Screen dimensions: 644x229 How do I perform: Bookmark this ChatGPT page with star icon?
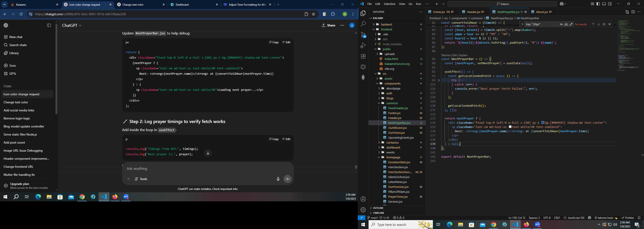click(x=314, y=14)
